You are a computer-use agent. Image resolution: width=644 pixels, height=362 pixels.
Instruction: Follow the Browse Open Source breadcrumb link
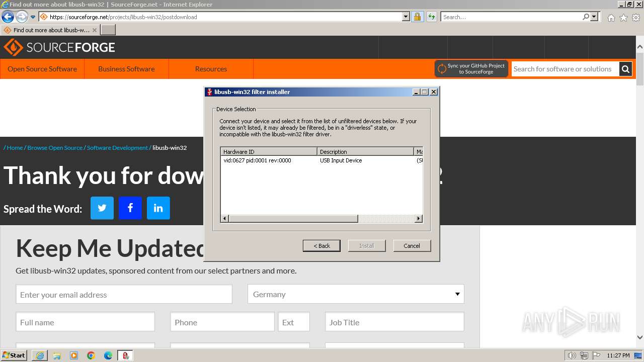pos(55,148)
